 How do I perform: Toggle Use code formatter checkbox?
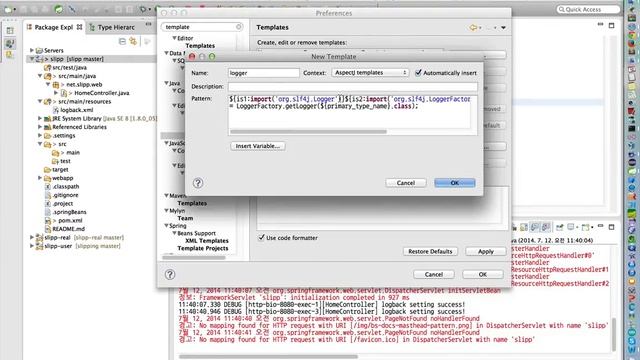(x=261, y=238)
